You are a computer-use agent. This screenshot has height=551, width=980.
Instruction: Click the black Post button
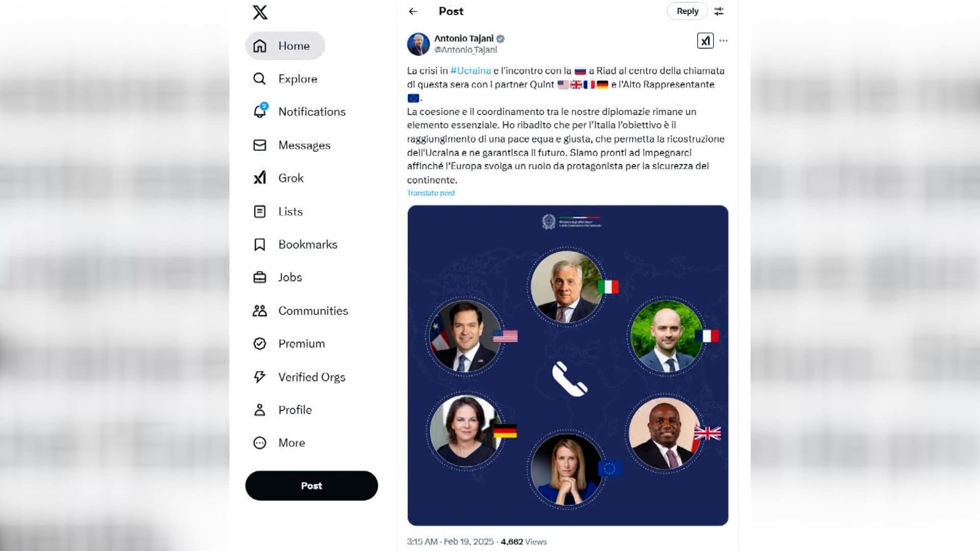[x=311, y=486]
